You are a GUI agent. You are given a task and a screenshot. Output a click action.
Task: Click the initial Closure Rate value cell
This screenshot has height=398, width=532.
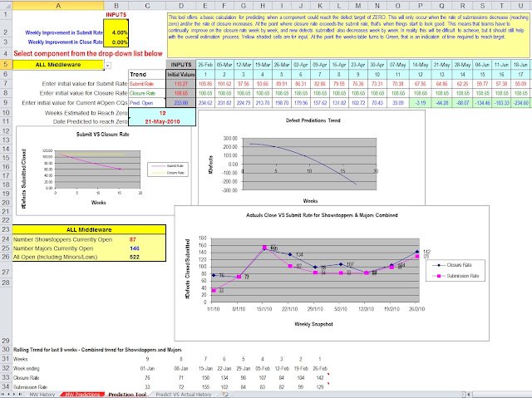pos(181,93)
